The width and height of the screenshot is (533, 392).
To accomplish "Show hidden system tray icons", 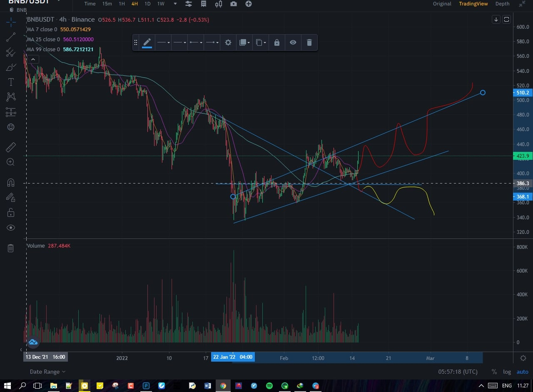I will click(x=481, y=386).
